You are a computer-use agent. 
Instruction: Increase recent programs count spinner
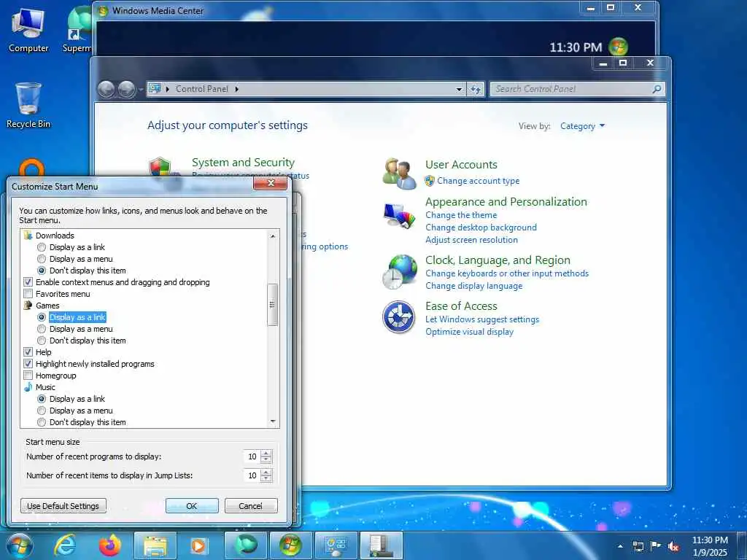point(266,454)
